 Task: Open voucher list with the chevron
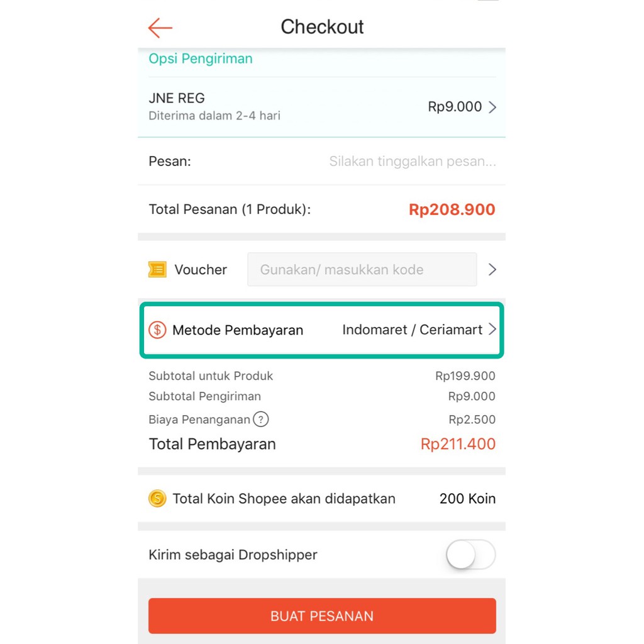[492, 270]
